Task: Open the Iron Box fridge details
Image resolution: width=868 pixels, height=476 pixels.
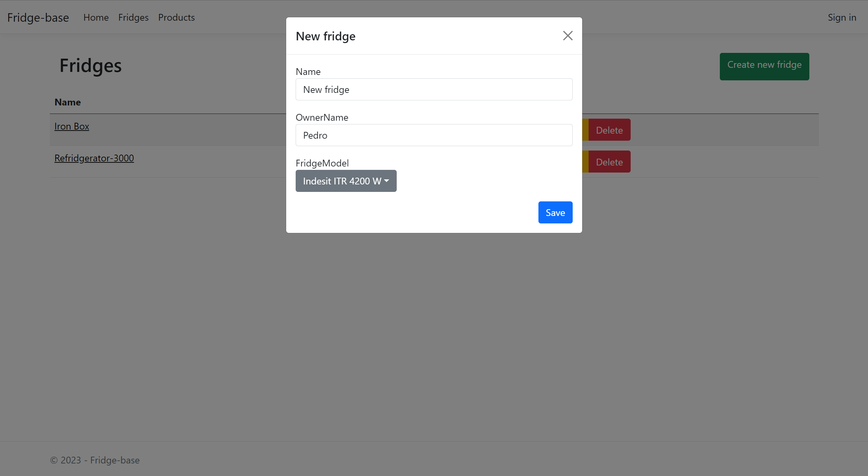Action: pos(72,126)
